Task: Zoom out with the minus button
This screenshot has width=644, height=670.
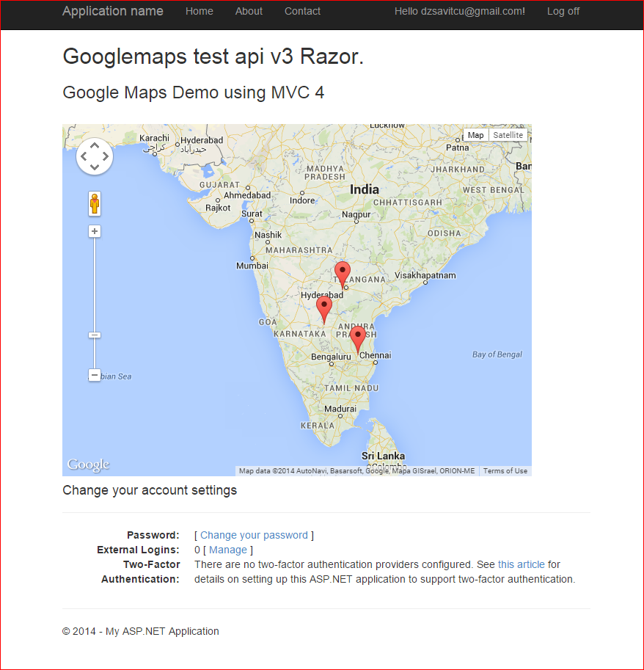Action: 95,375
